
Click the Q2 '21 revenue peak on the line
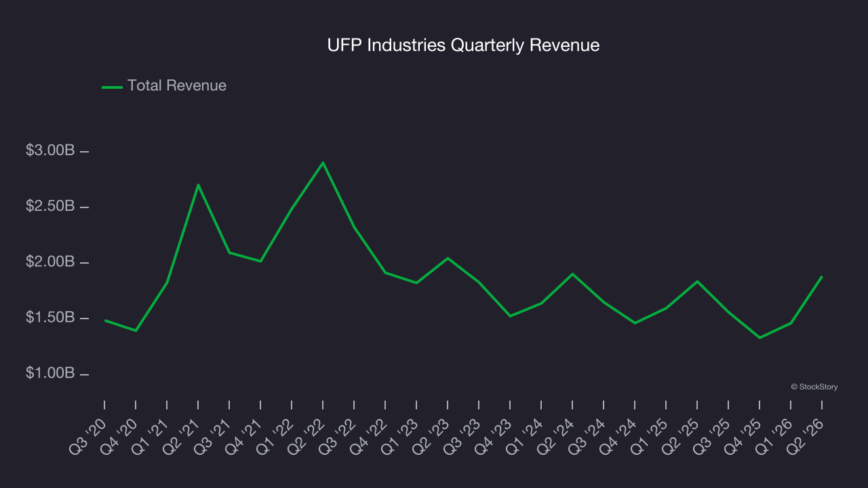(198, 184)
